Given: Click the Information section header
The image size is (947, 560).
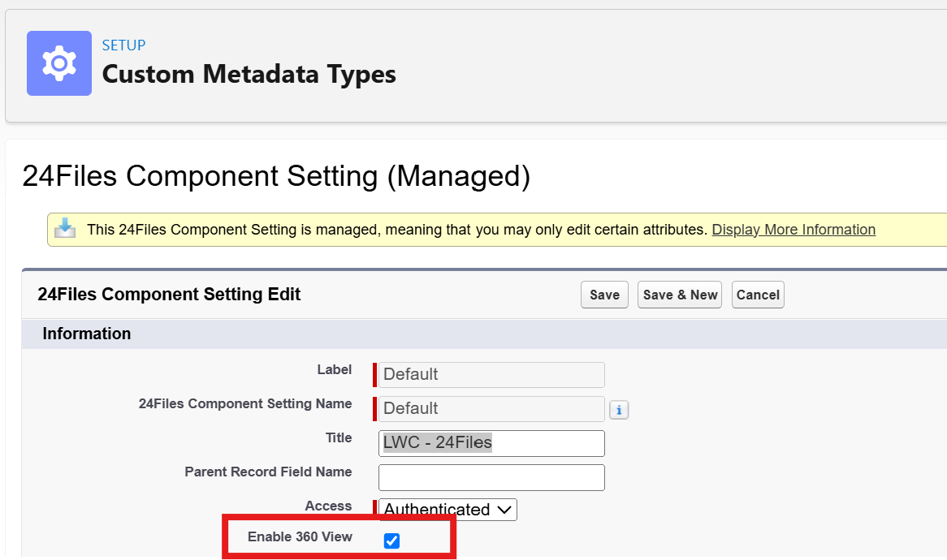Looking at the screenshot, I should [x=86, y=334].
